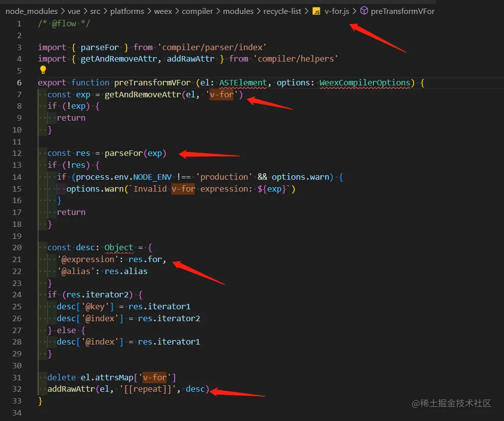Image resolution: width=504 pixels, height=421 pixels.
Task: Click the highlighted 'v-for' string on line 7
Action: coord(221,94)
